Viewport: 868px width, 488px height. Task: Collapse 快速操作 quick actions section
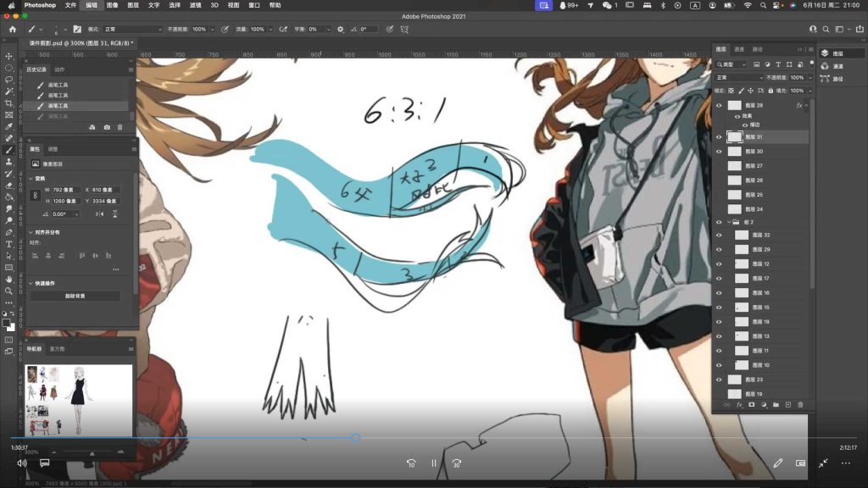31,283
